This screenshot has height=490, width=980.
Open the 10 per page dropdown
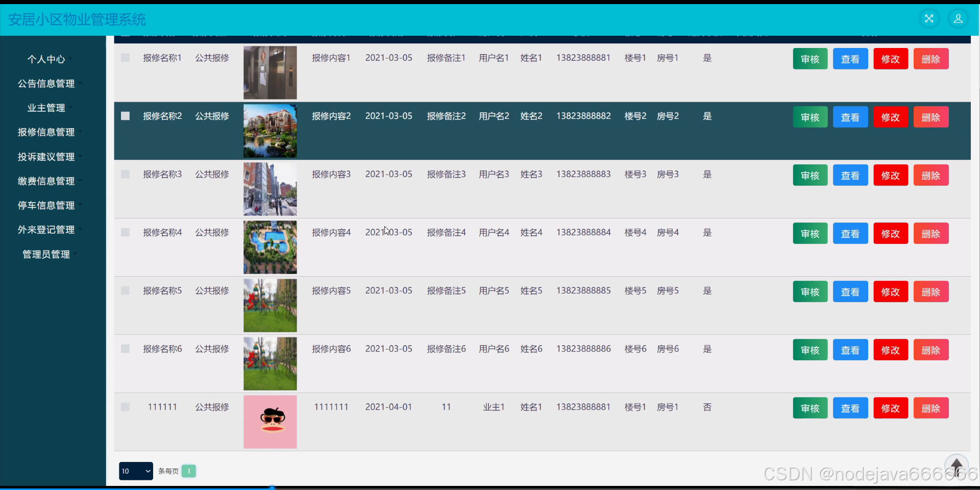[136, 471]
